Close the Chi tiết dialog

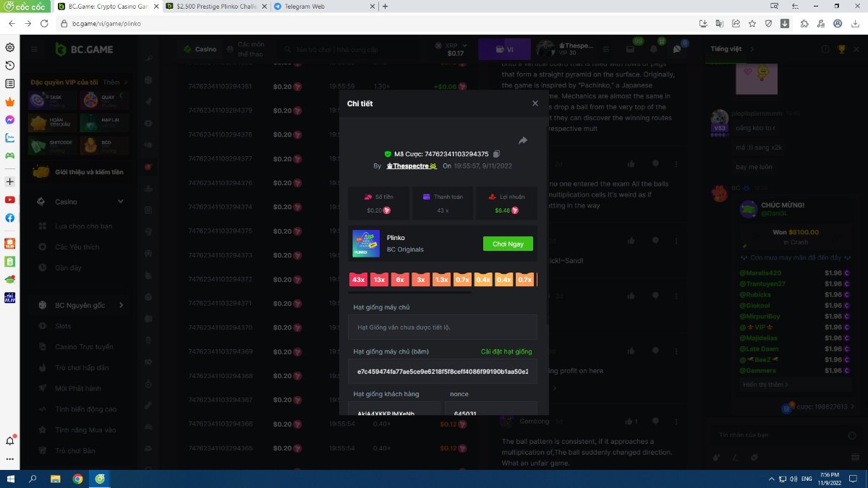[535, 103]
